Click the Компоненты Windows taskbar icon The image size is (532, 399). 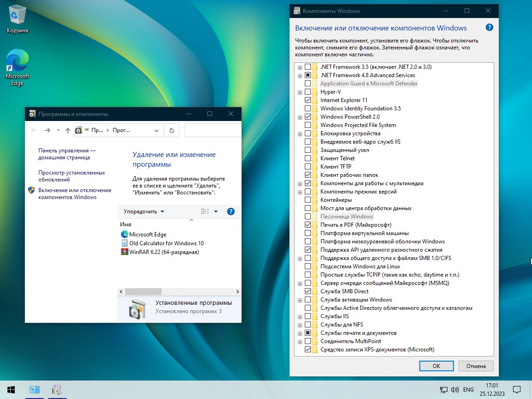click(57, 389)
